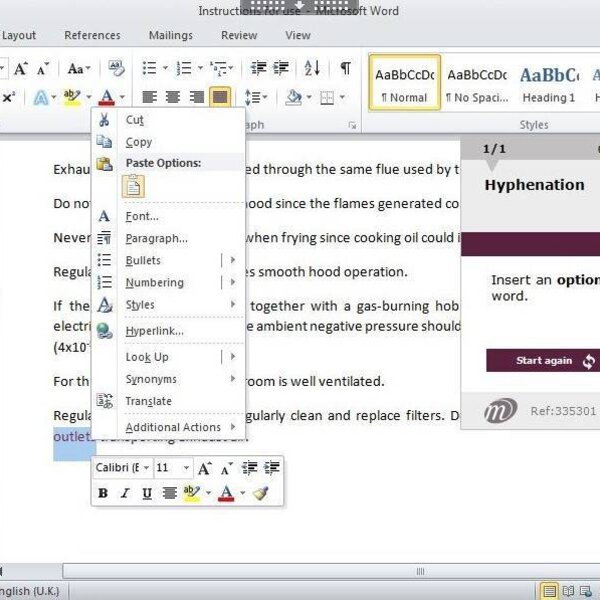
Task: Click the Text Effects icon
Action: (41, 98)
